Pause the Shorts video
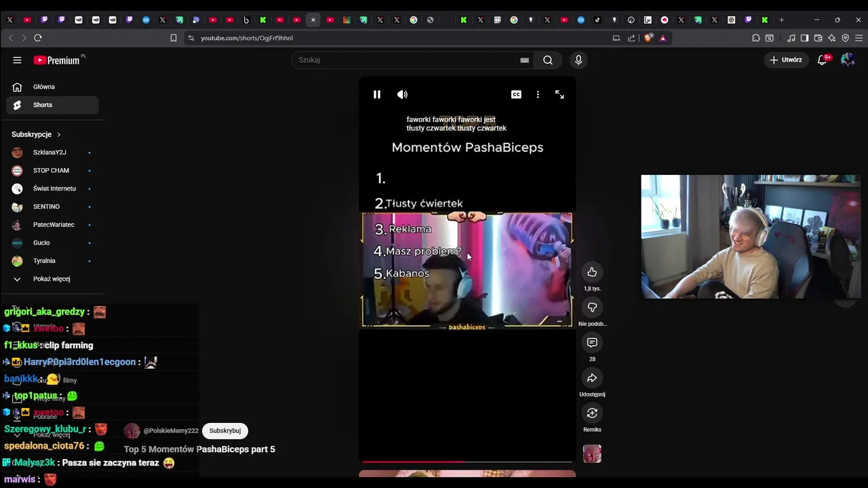Image resolution: width=868 pixels, height=488 pixels. 377,94
